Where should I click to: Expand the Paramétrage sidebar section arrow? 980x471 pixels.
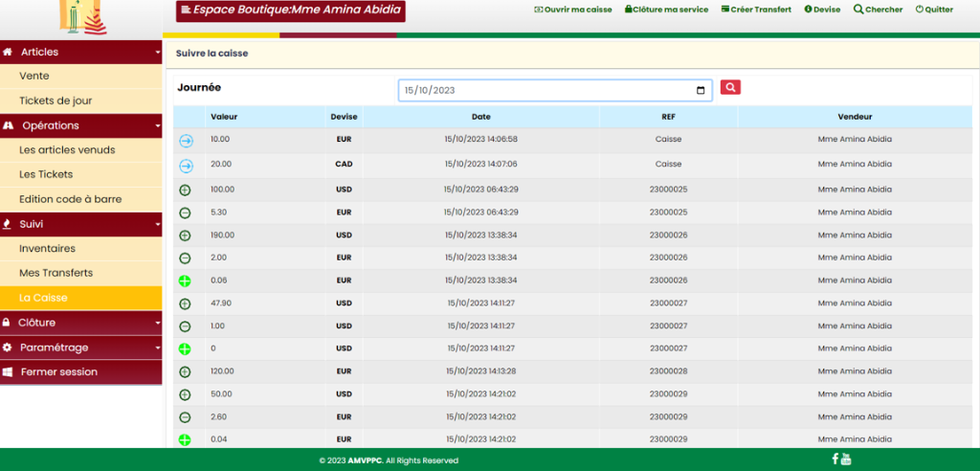point(158,348)
